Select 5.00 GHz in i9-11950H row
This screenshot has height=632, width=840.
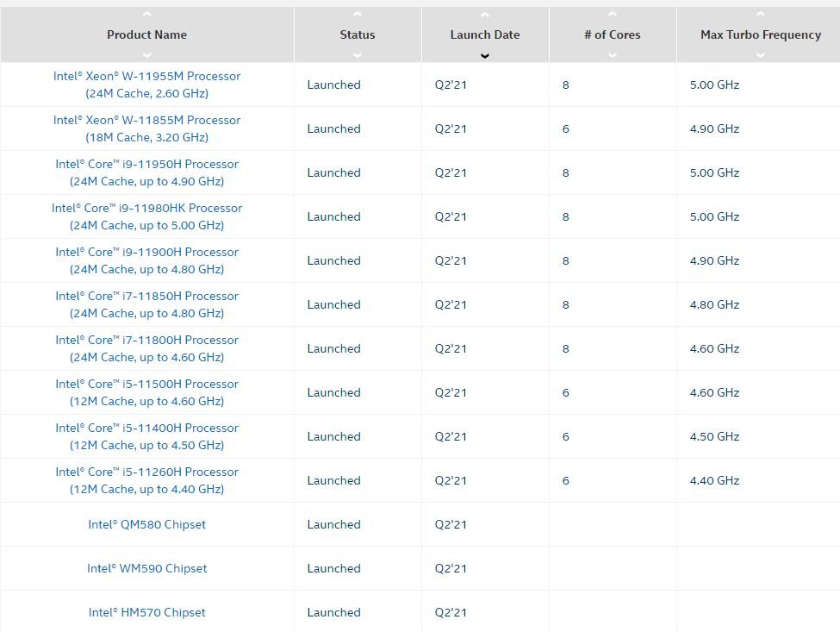pos(714,172)
